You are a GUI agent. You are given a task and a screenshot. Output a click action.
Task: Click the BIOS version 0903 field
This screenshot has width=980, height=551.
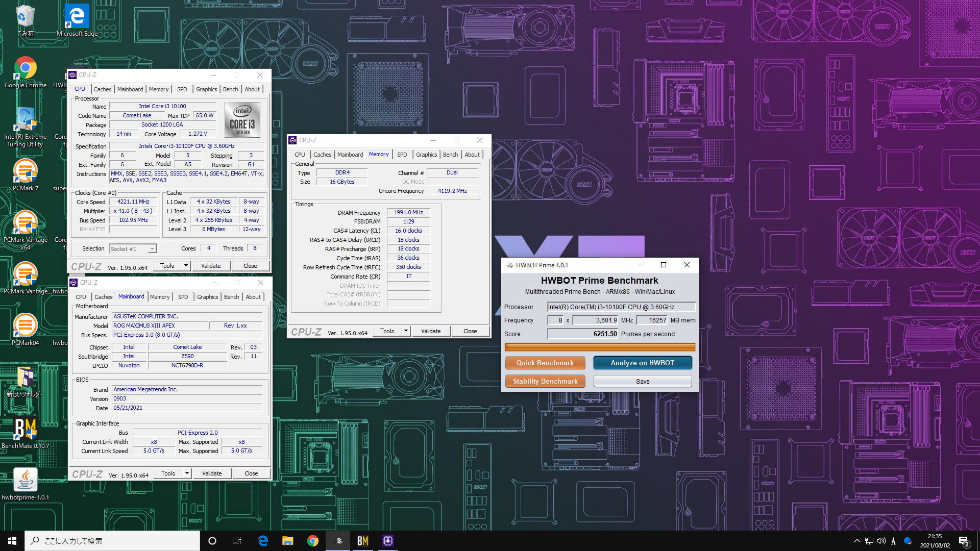187,399
